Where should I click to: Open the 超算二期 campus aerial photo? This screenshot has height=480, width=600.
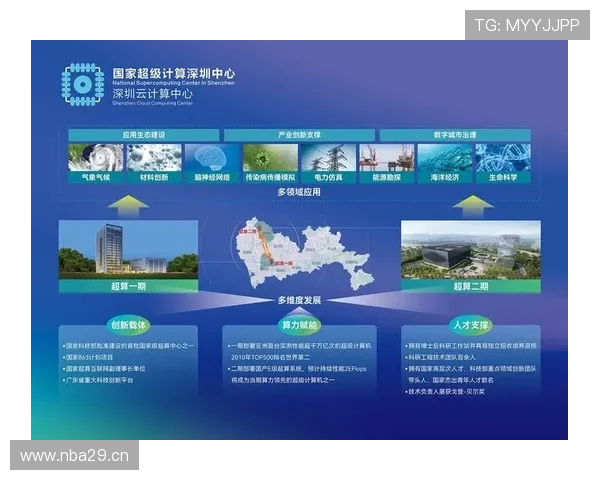(471, 249)
